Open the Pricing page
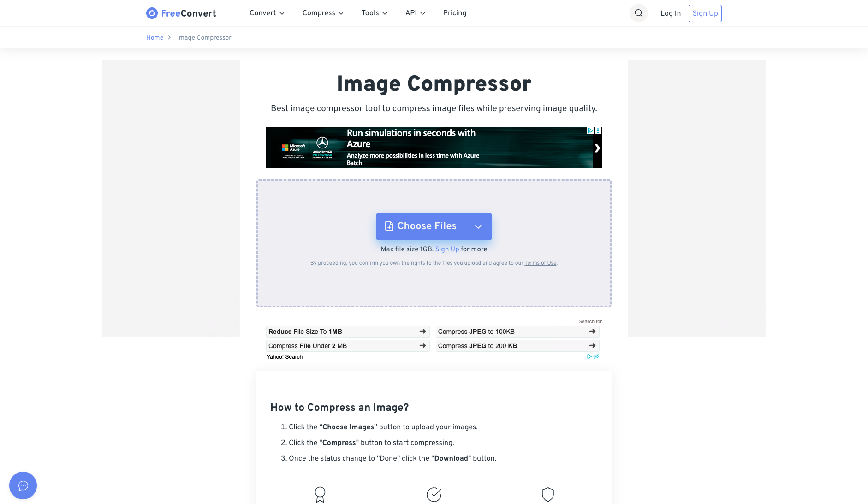 tap(455, 13)
